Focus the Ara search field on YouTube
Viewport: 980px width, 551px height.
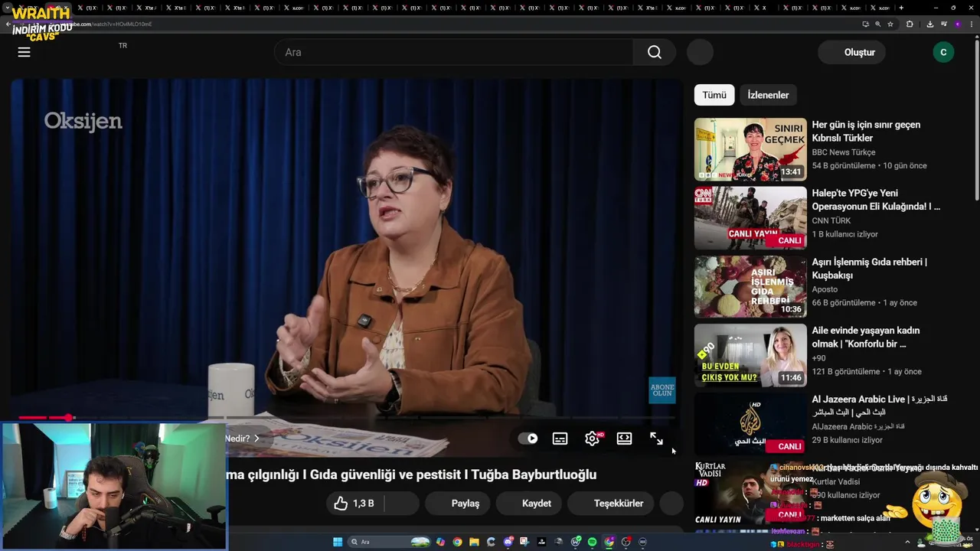(x=453, y=52)
